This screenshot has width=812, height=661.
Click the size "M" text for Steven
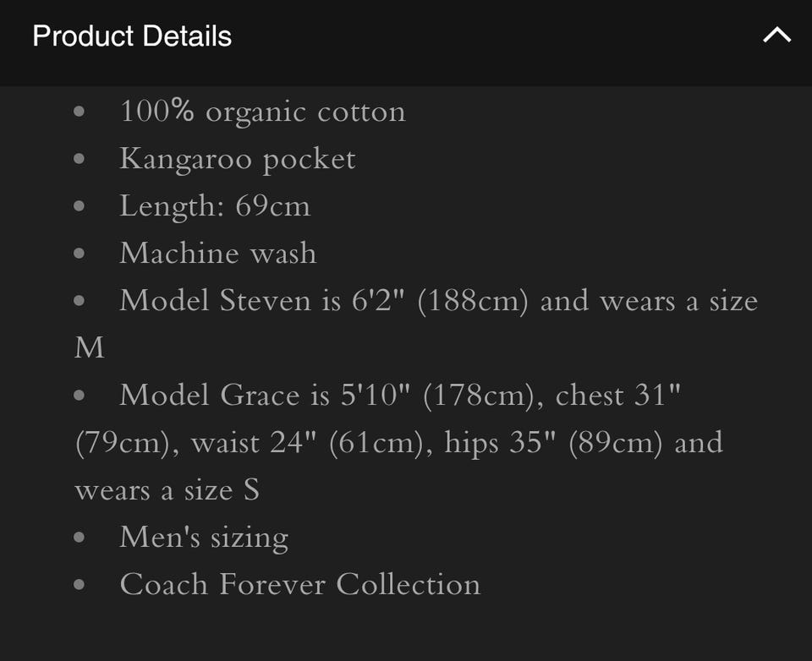coord(90,348)
